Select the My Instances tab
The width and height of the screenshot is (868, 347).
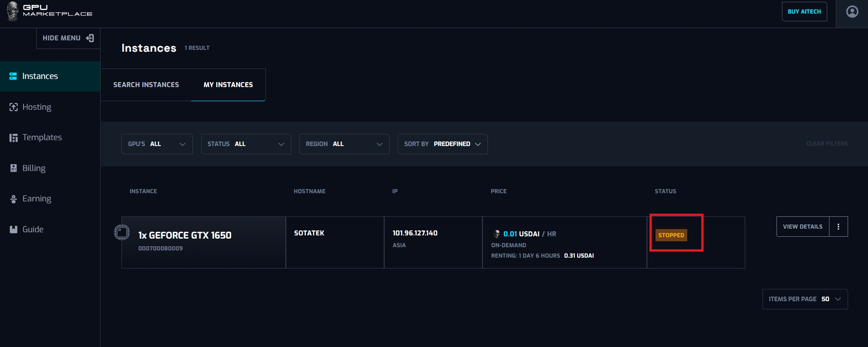click(x=228, y=85)
